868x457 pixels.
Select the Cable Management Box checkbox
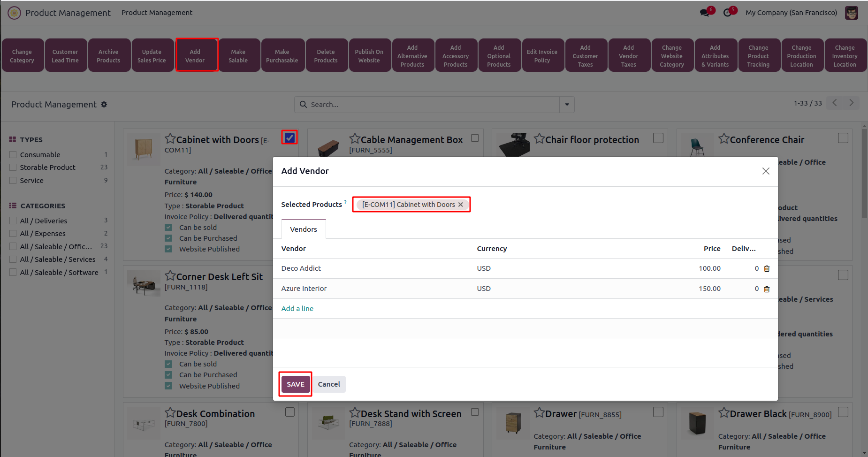pyautogui.click(x=475, y=138)
